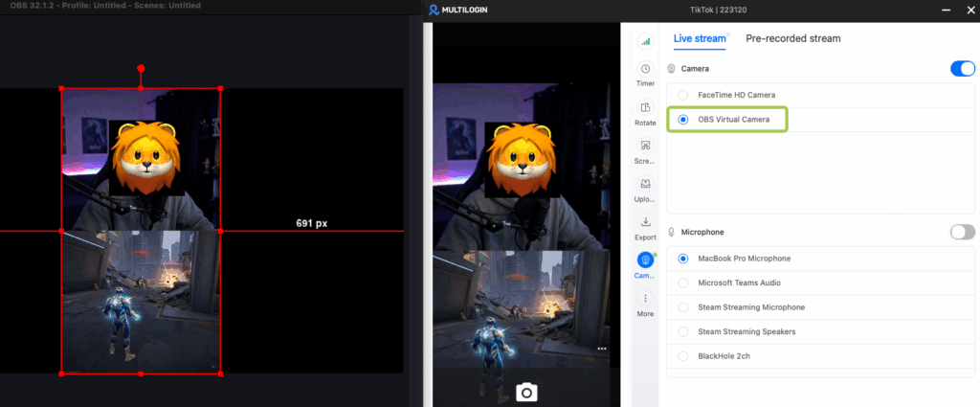The image size is (980, 407).
Task: Switch to the Pre-recorded stream tab
Action: pyautogui.click(x=793, y=38)
